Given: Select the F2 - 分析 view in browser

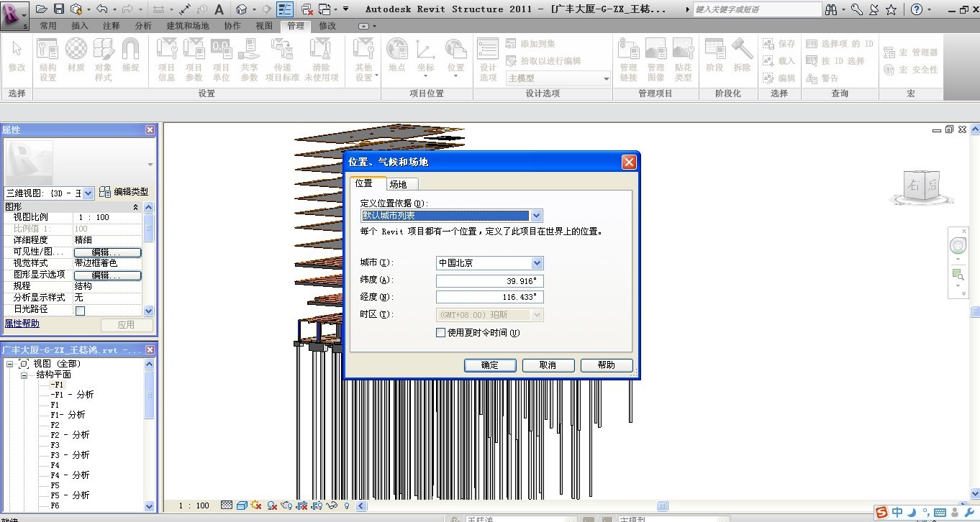Looking at the screenshot, I should coord(70,435).
